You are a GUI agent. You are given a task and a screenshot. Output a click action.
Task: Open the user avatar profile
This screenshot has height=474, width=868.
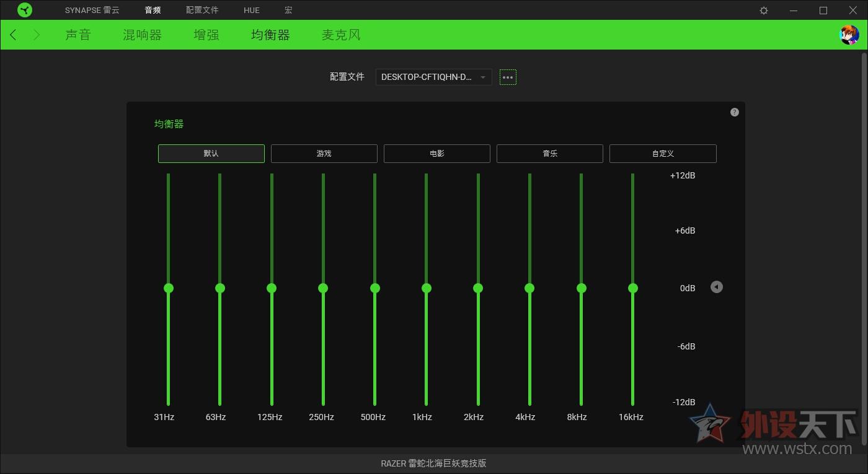pos(849,35)
